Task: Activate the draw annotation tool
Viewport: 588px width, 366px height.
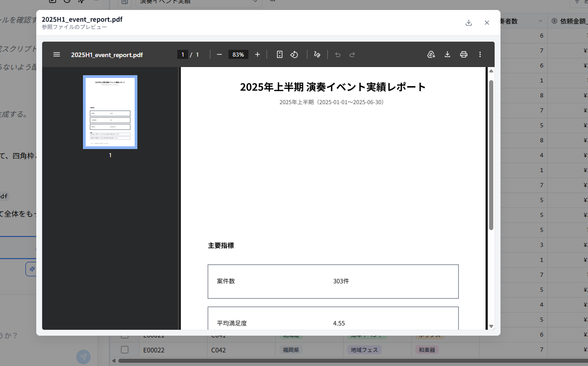Action: click(x=317, y=54)
